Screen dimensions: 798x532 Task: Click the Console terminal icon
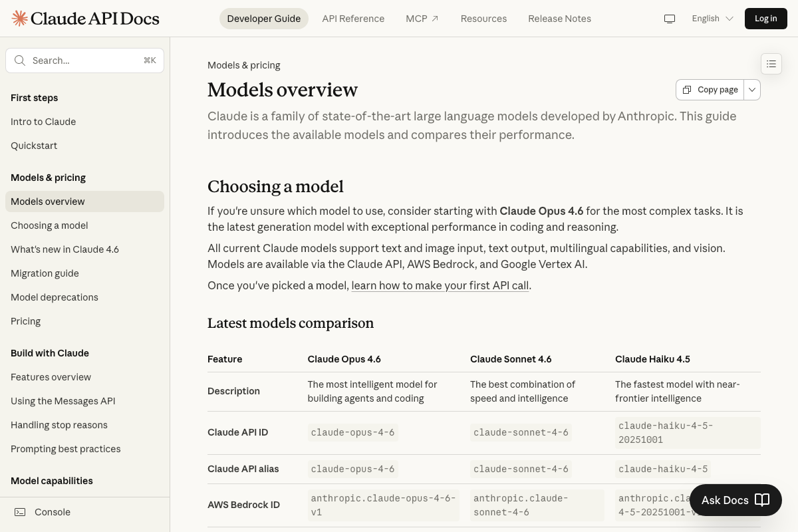21,512
